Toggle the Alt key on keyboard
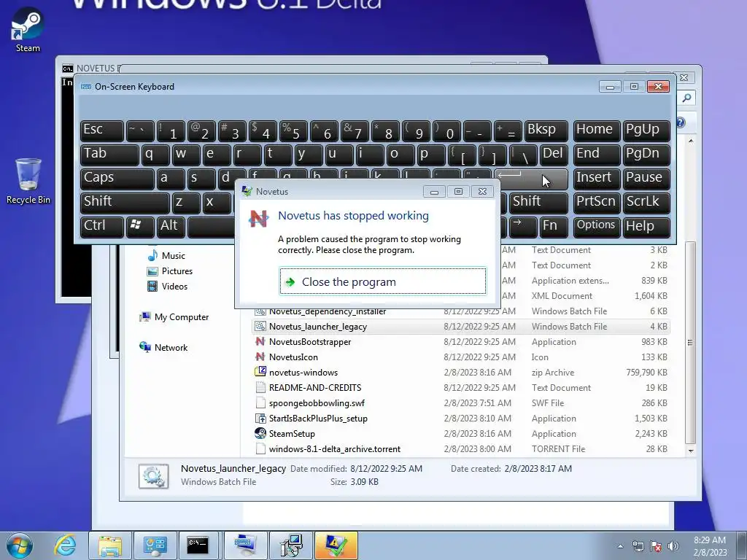Image resolution: width=747 pixels, height=560 pixels. point(170,226)
